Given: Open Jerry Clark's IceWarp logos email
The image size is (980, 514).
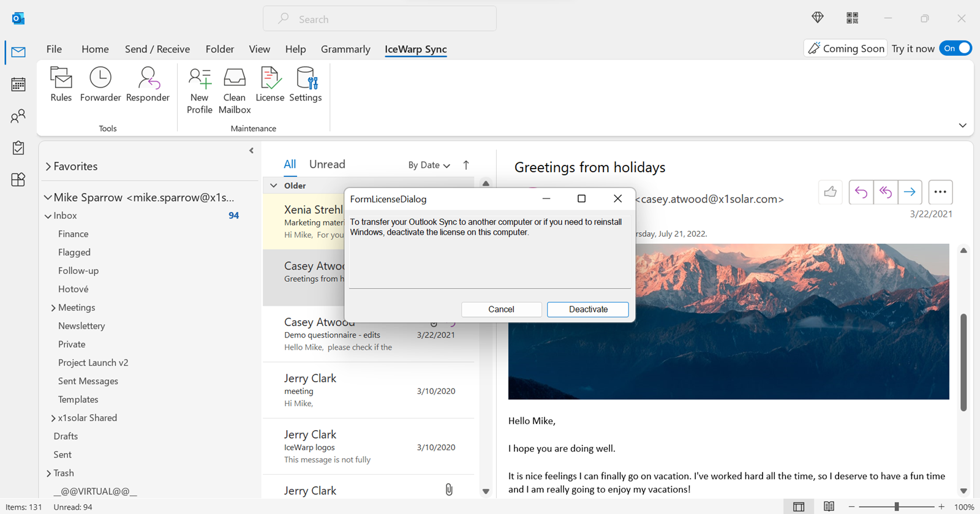Looking at the screenshot, I should (x=369, y=447).
